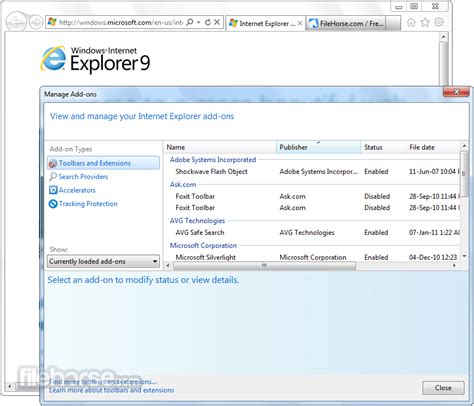Switch to the FileHorse.com tab
This screenshot has height=406, width=474.
[346, 23]
